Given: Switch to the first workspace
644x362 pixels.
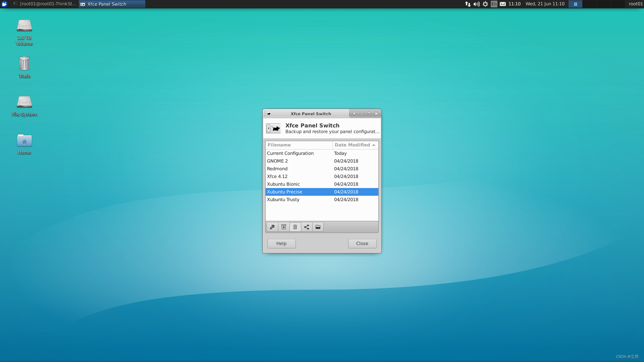Looking at the screenshot, I should point(575,4).
